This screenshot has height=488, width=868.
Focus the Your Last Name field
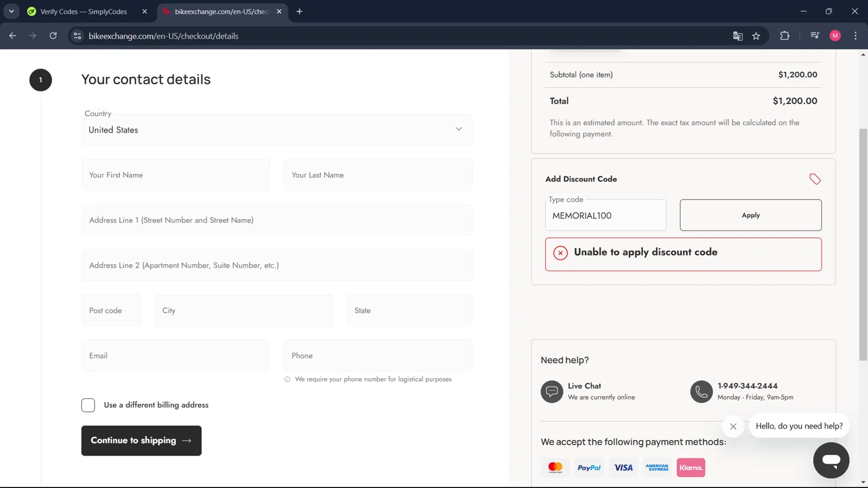coord(378,175)
